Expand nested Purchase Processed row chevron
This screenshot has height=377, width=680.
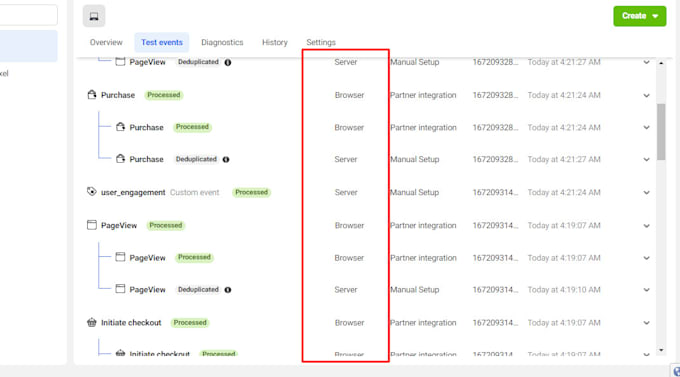pyautogui.click(x=646, y=128)
